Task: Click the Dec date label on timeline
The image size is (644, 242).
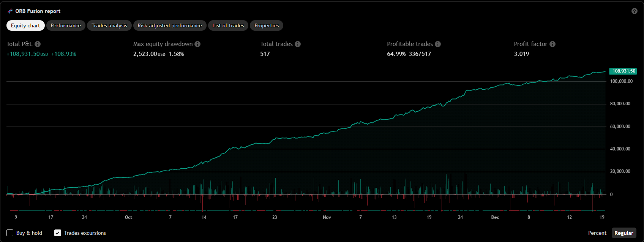Action: [495, 217]
